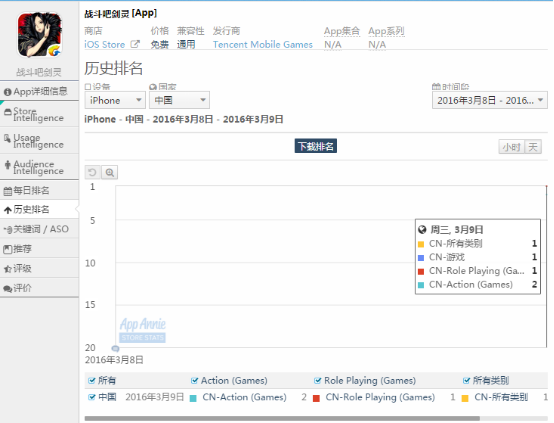
Task: Click the cyan CN-Action (Games) swatch in table
Action: click(x=193, y=398)
